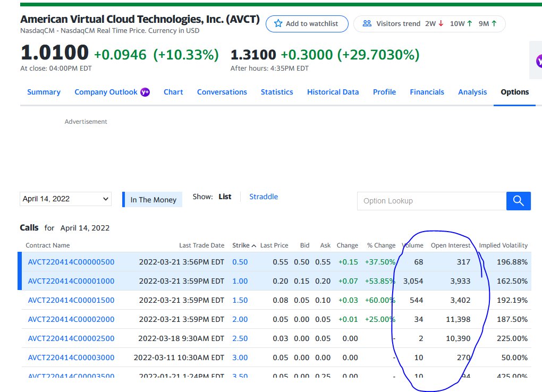Toggle the In The Money filter
This screenshot has height=392, width=542.
click(153, 200)
